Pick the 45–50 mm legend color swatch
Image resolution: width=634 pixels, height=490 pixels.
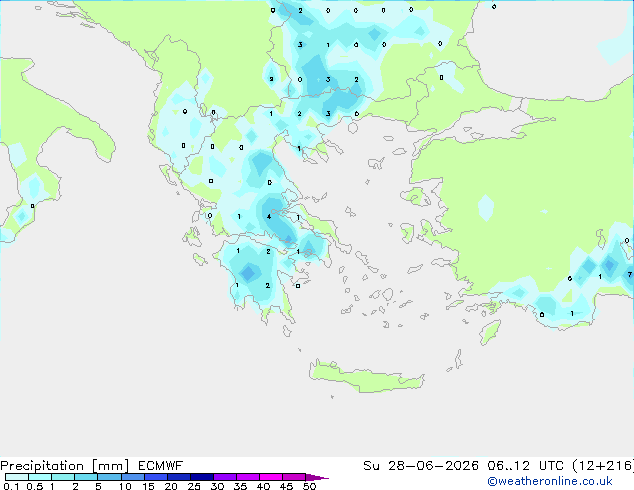[x=294, y=477]
